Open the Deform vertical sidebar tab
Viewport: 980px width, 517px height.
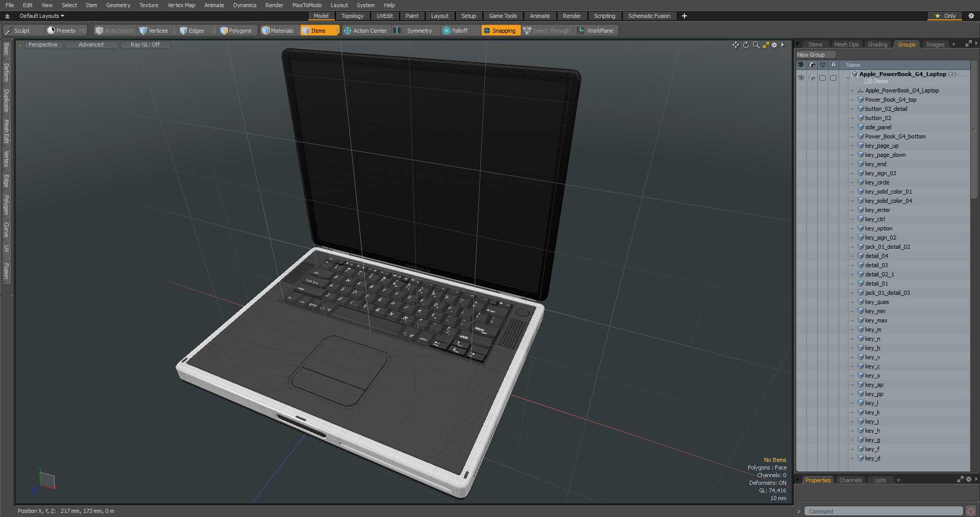click(x=6, y=73)
